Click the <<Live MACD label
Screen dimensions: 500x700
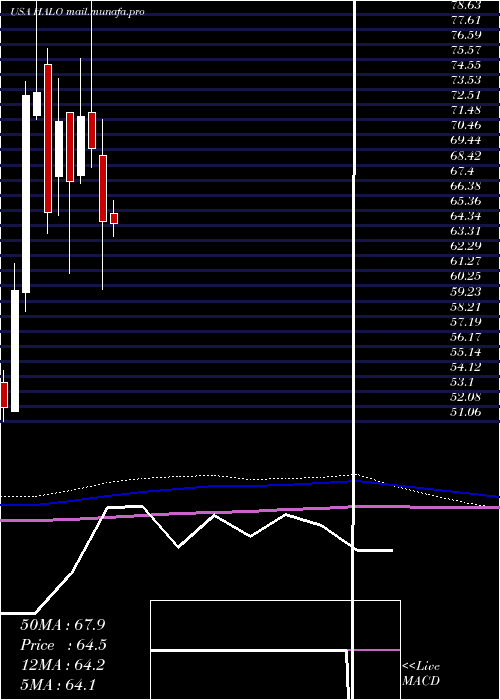coord(421,674)
